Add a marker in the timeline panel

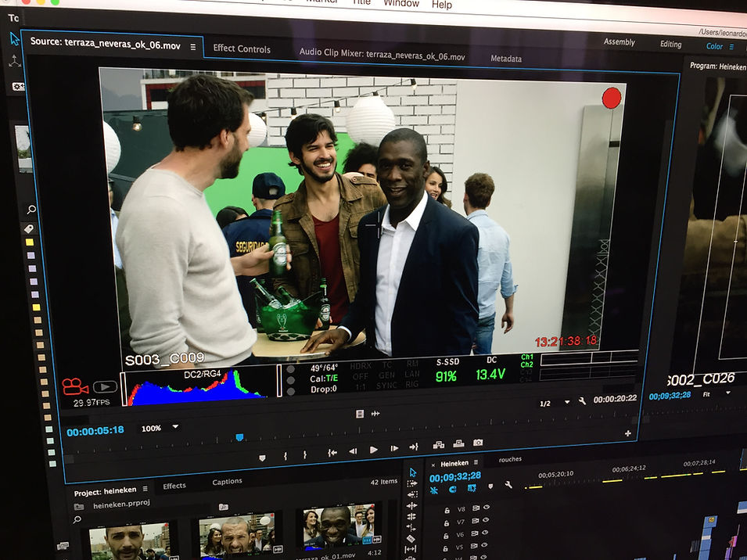click(490, 486)
